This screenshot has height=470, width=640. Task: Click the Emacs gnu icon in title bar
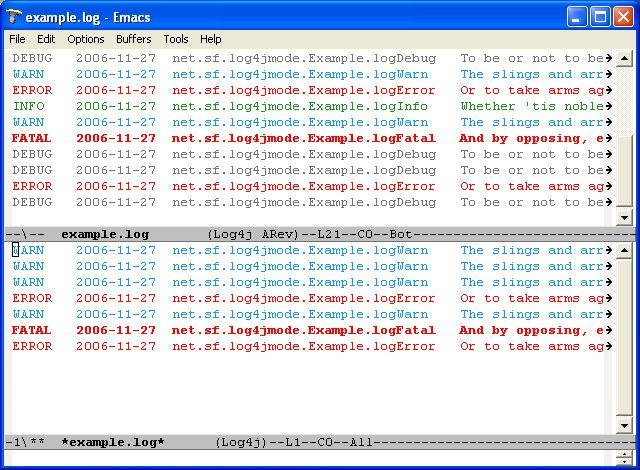(14, 17)
